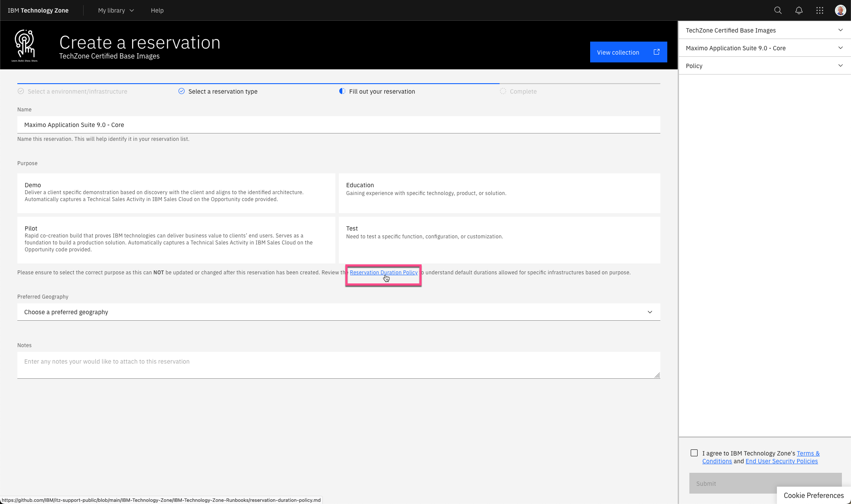Select the Education purpose card
851x504 pixels.
pyautogui.click(x=500, y=193)
